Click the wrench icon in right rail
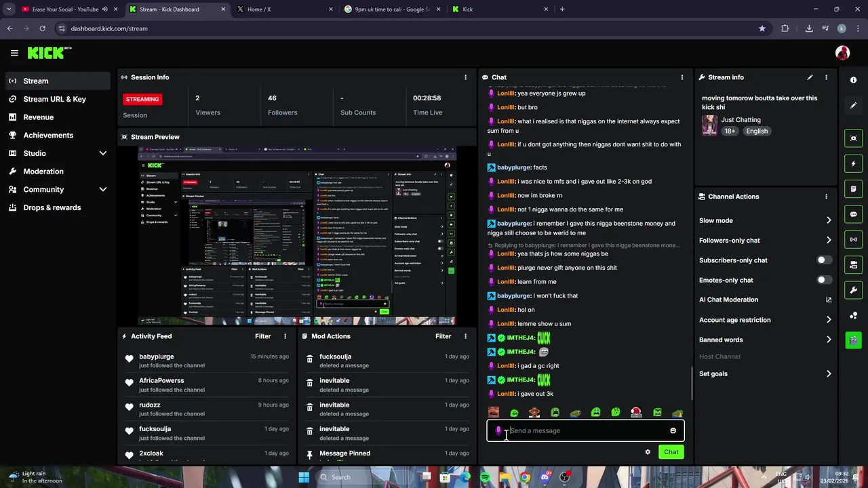This screenshot has height=488, width=868. pyautogui.click(x=853, y=290)
